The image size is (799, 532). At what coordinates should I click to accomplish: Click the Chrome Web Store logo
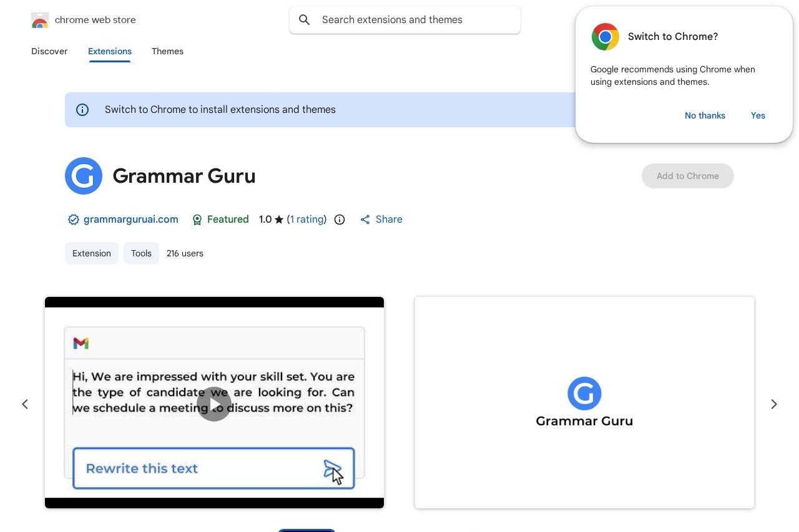(40, 19)
